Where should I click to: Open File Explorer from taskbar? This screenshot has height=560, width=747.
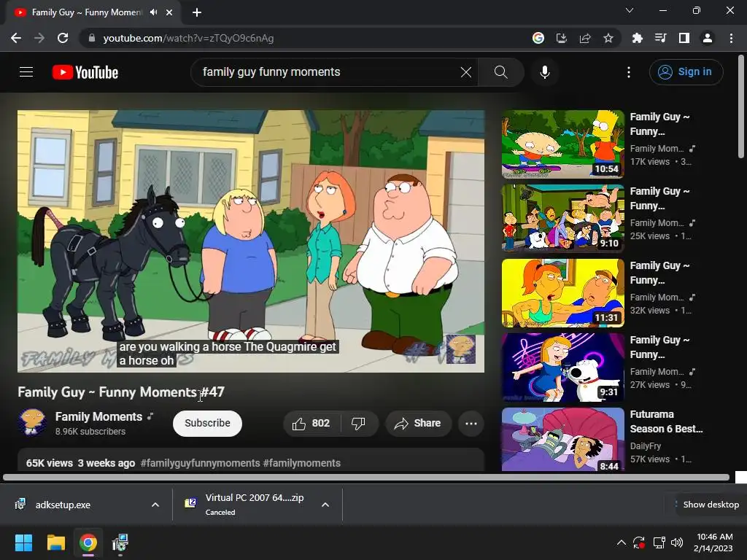[x=56, y=542]
